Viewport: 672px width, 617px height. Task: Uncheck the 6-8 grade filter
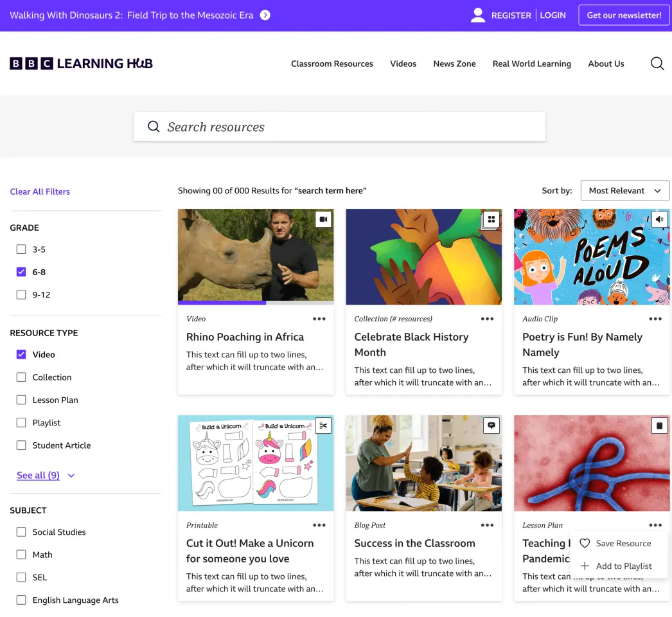point(21,272)
